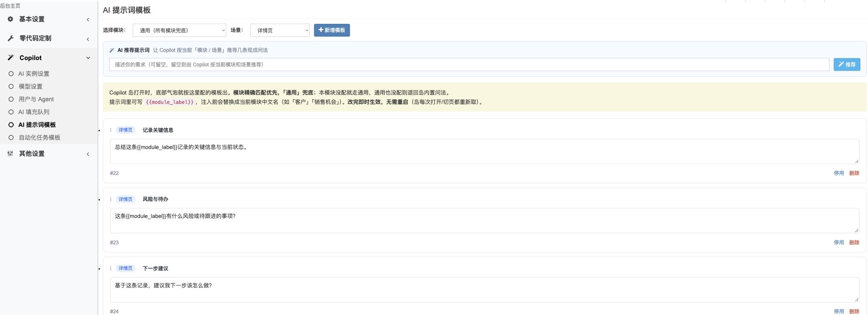Open the 后台主页 link
The image size is (868, 315).
pos(10,6)
